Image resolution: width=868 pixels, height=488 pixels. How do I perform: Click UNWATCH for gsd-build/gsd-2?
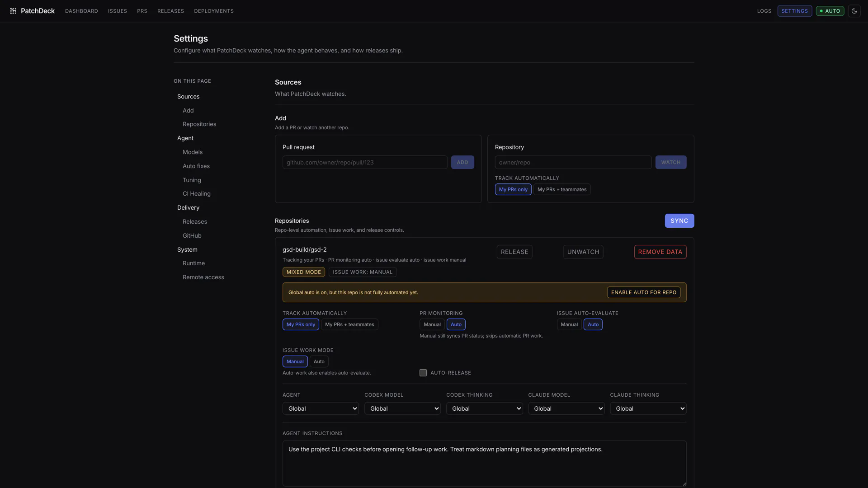(583, 252)
